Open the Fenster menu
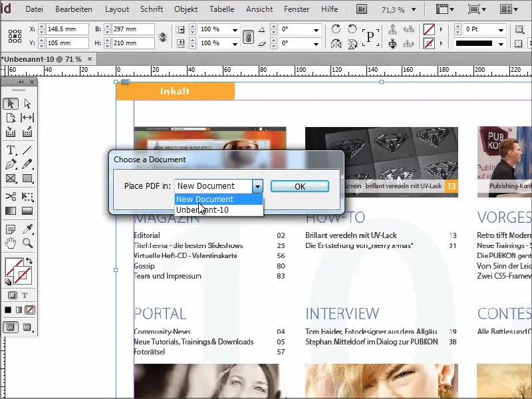The height and width of the screenshot is (399, 532). coord(297,9)
